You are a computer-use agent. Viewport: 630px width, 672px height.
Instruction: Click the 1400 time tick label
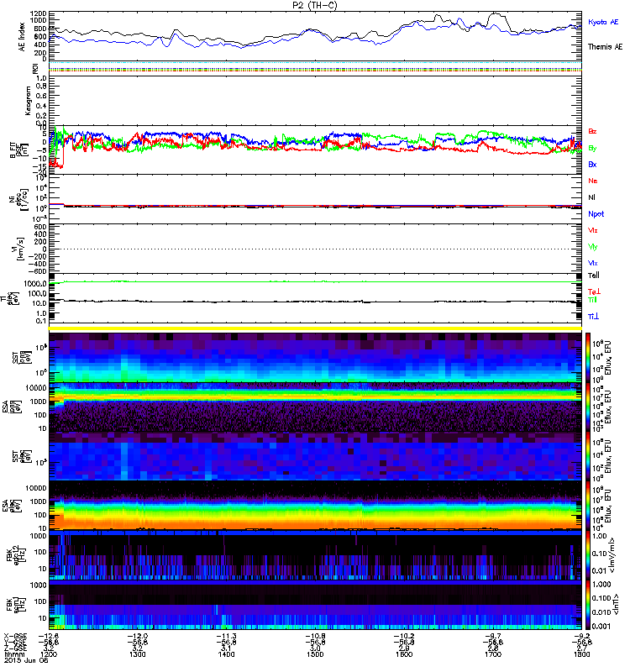(226, 654)
